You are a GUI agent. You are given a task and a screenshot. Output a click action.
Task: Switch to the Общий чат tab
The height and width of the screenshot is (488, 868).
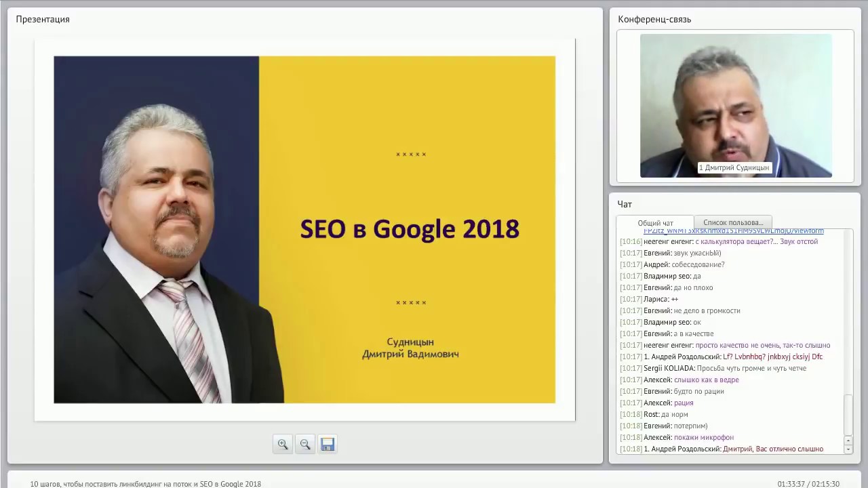point(655,223)
